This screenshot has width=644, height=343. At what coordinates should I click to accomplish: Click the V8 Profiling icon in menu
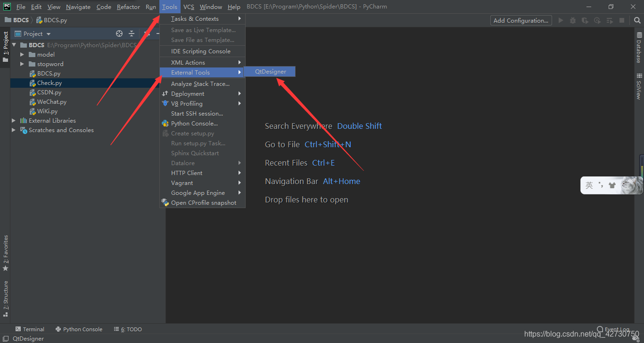(x=165, y=104)
